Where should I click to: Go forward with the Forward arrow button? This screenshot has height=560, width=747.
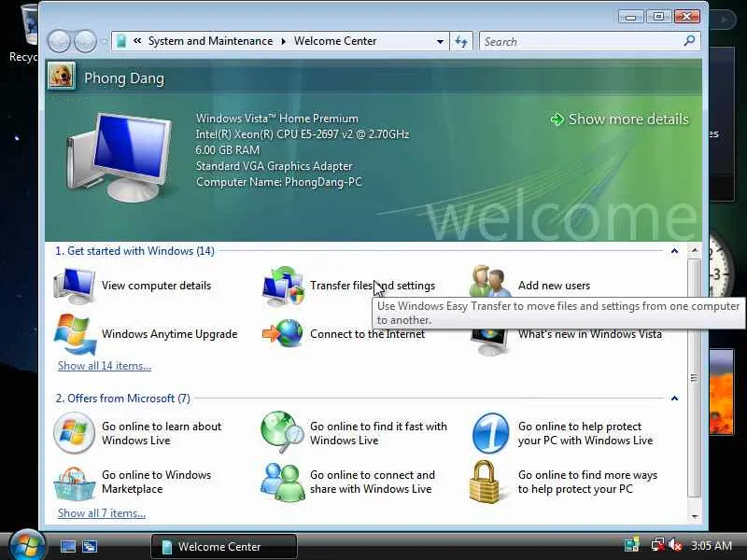pyautogui.click(x=86, y=41)
